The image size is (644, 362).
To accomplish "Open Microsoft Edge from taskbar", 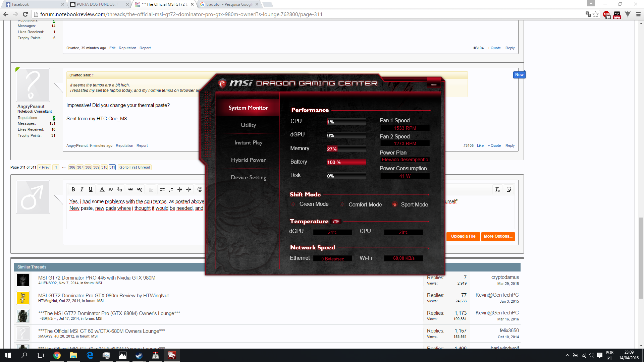I will 90,355.
